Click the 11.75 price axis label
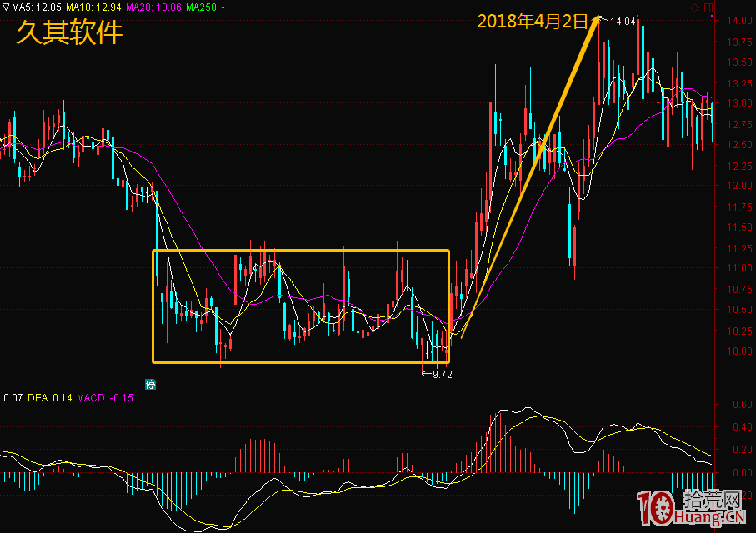The width and height of the screenshot is (756, 533). 739,207
